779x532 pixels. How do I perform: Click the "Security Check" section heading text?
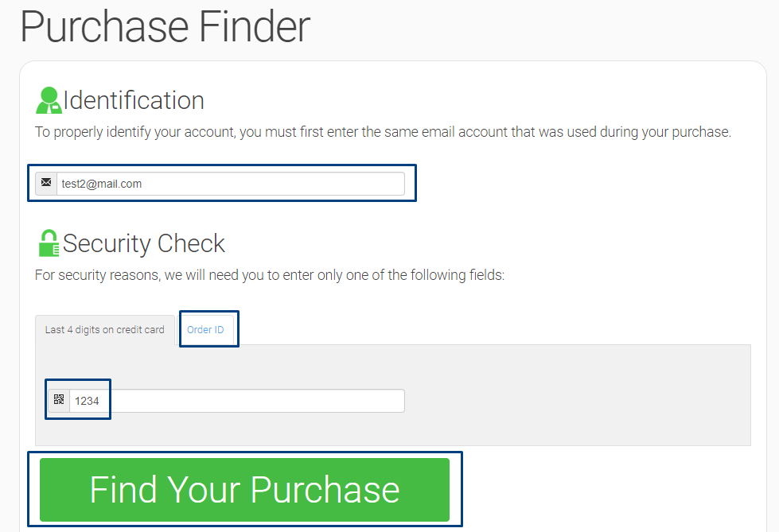tap(144, 243)
